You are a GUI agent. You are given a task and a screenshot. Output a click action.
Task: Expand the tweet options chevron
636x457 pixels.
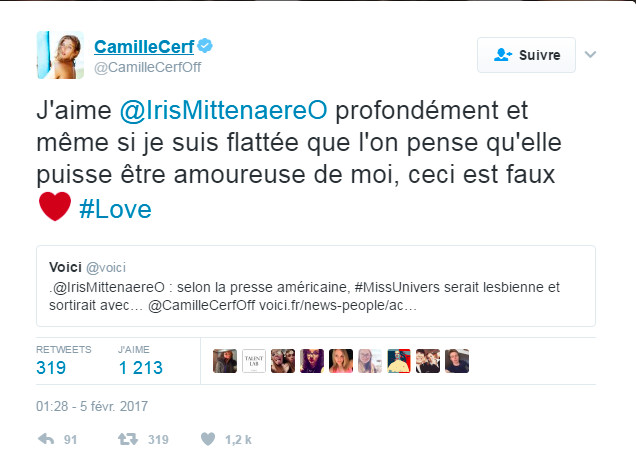pyautogui.click(x=590, y=55)
